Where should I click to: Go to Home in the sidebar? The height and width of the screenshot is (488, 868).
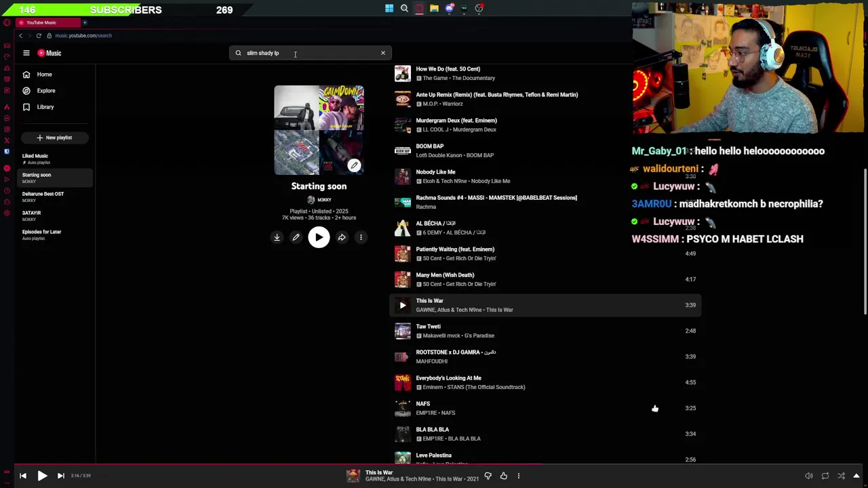[x=44, y=75]
